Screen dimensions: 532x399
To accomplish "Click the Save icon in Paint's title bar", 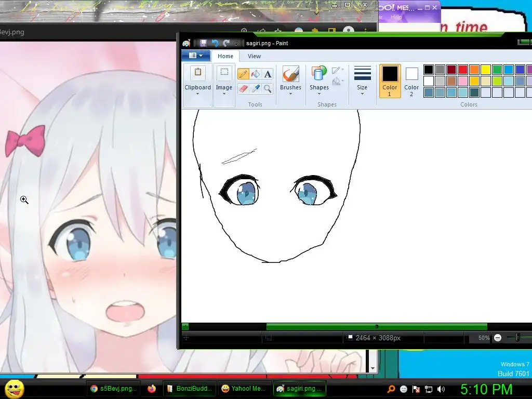I will click(203, 43).
